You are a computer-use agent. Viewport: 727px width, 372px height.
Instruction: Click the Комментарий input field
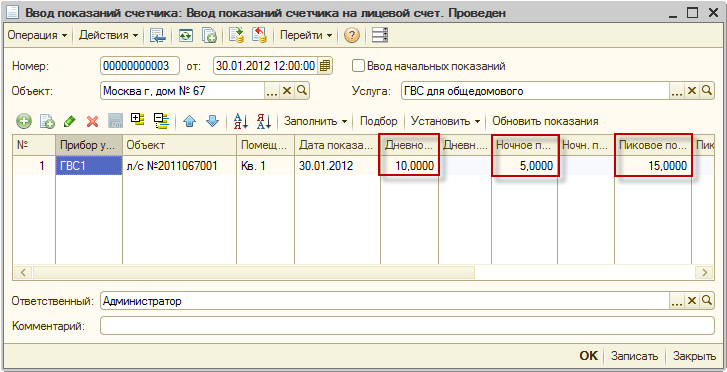pos(407,326)
